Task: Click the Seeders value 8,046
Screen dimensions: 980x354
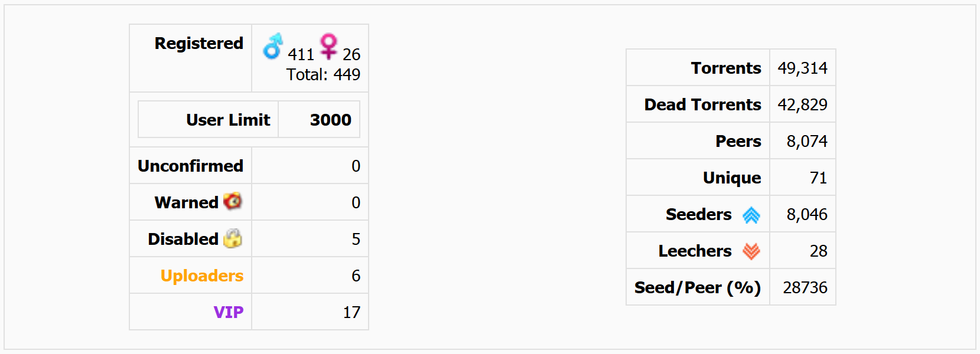Action: point(807,214)
